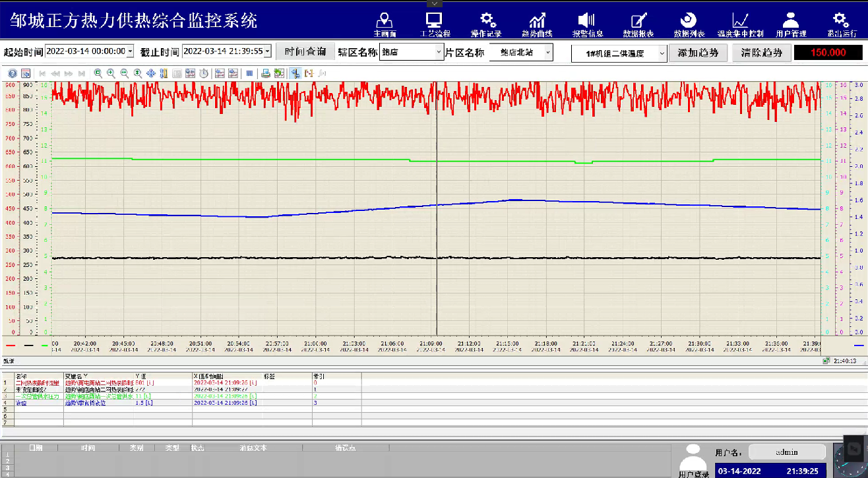This screenshot has width=868, height=478.
Task: Open the 数据报表 data report
Action: coord(638,23)
